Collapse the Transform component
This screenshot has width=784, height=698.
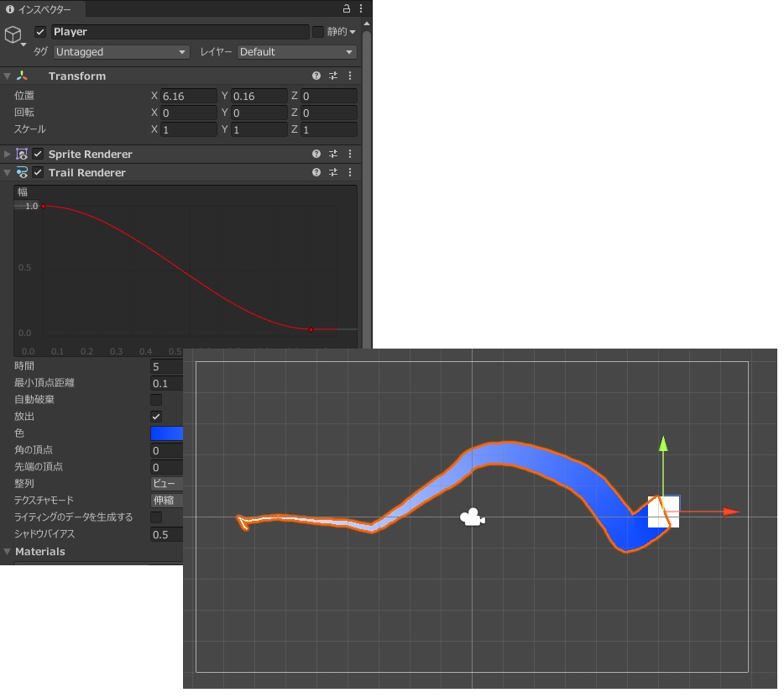click(x=7, y=76)
